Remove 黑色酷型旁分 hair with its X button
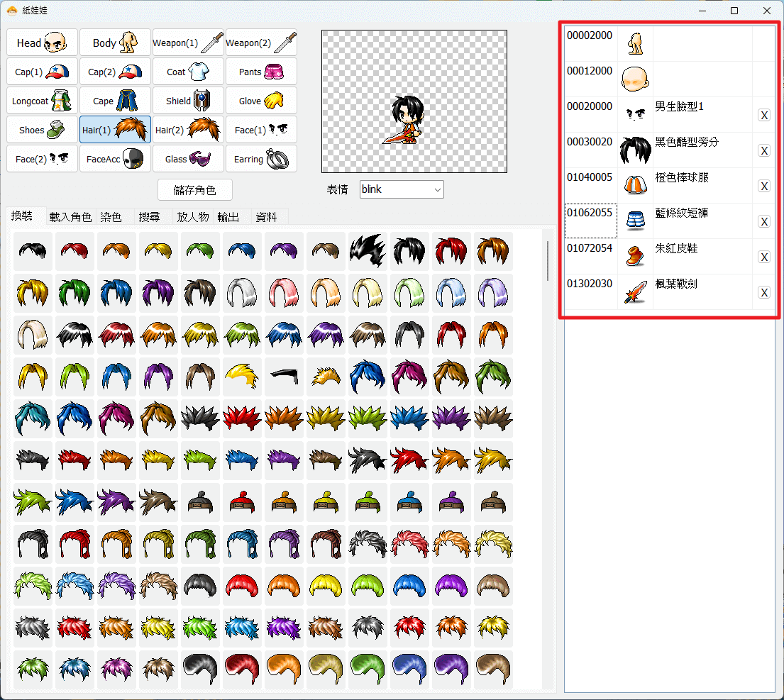The width and height of the screenshot is (784, 700). (764, 151)
